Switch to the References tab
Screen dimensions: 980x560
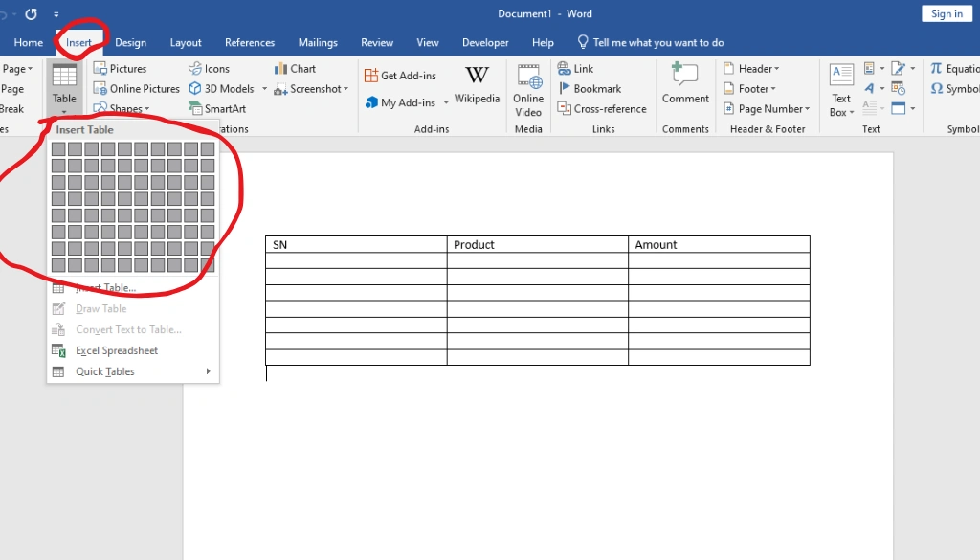250,42
